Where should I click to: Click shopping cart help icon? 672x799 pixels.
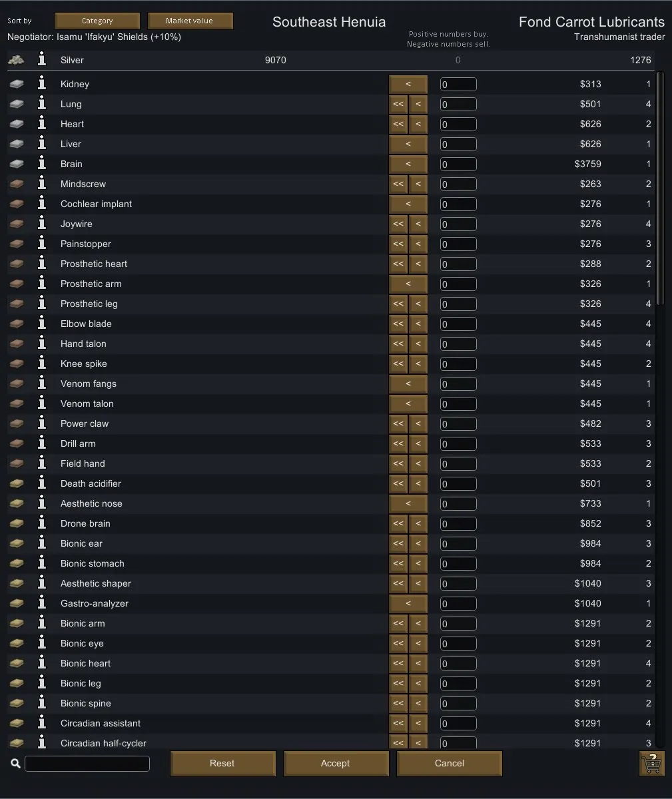point(651,763)
